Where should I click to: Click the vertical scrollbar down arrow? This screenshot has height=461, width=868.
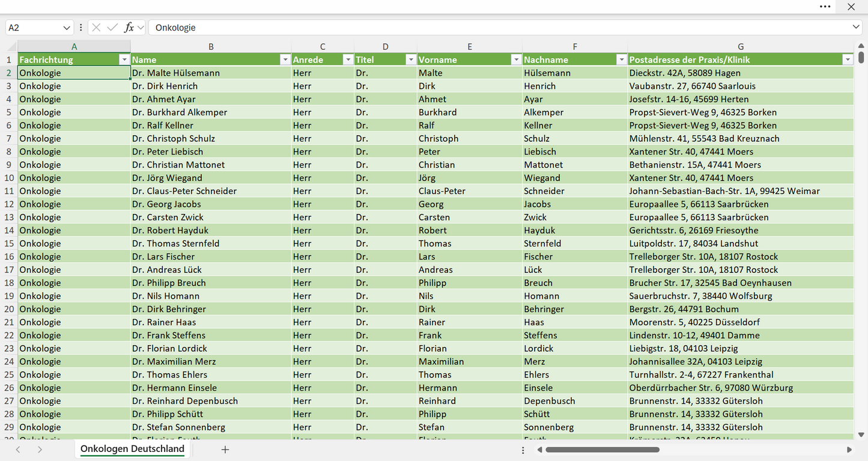click(x=861, y=434)
